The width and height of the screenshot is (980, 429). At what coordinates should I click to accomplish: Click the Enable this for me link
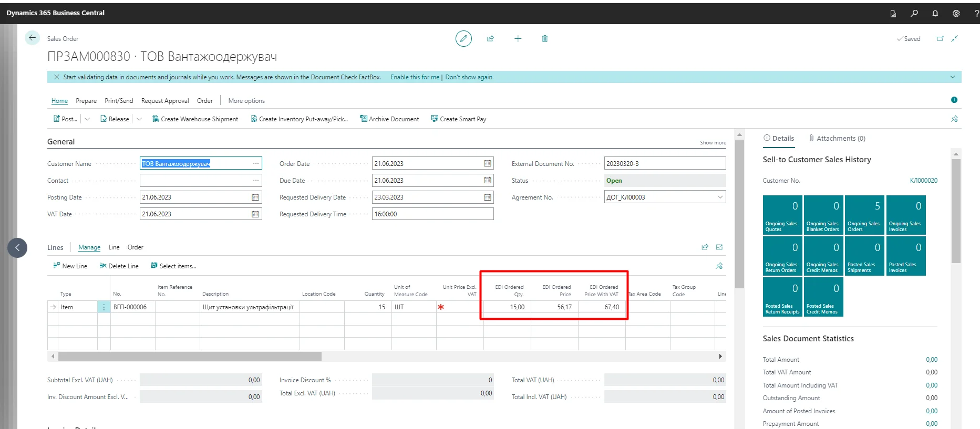(415, 77)
